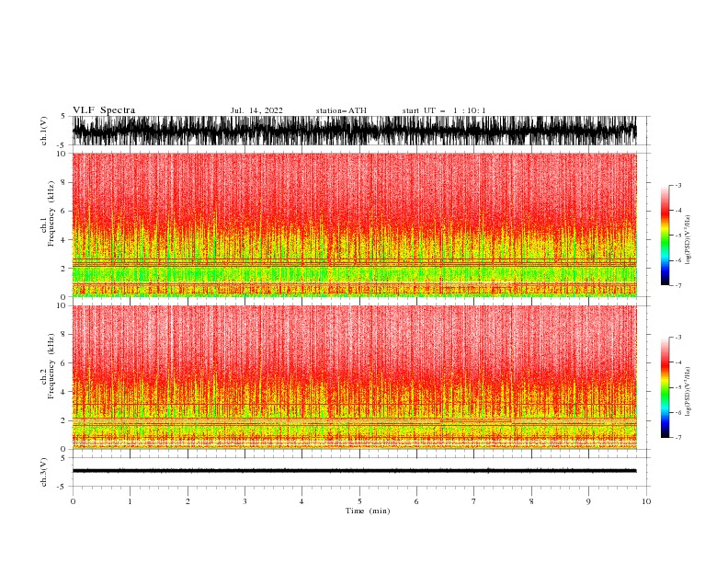Click time tick label '8' on the x-axis

click(531, 501)
